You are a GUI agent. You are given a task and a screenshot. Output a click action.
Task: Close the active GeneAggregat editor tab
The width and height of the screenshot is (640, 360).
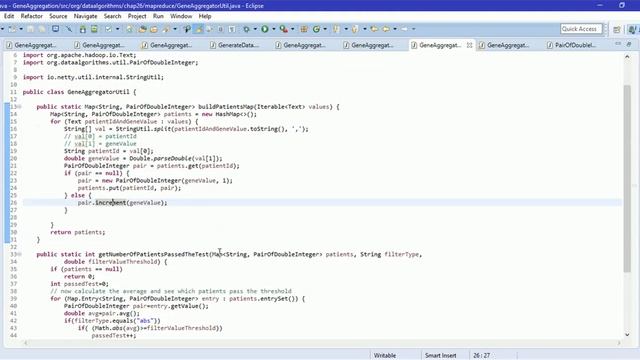coord(469,45)
